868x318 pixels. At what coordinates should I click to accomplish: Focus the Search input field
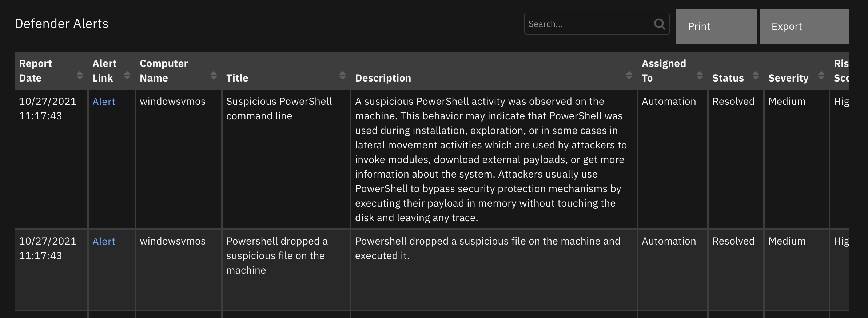[x=589, y=24]
